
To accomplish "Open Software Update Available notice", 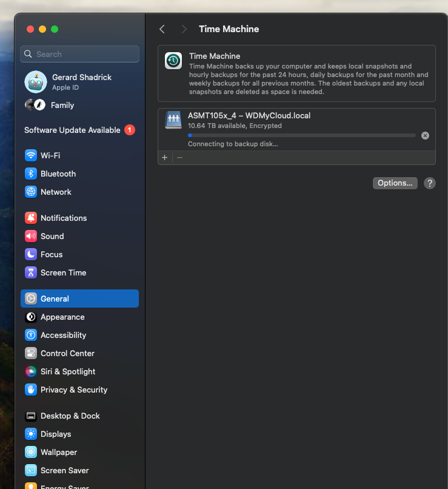I will [x=72, y=130].
